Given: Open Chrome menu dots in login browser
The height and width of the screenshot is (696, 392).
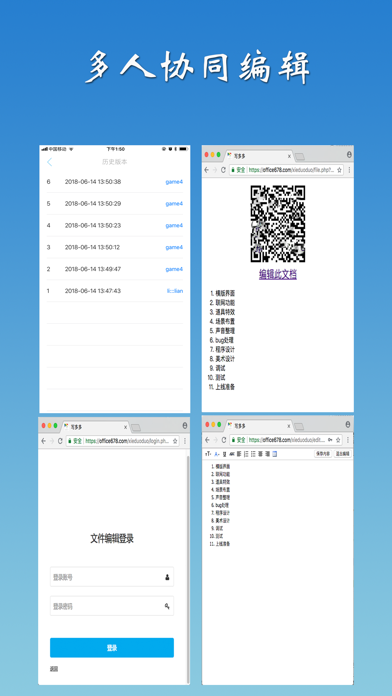Looking at the screenshot, I should click(x=185, y=441).
